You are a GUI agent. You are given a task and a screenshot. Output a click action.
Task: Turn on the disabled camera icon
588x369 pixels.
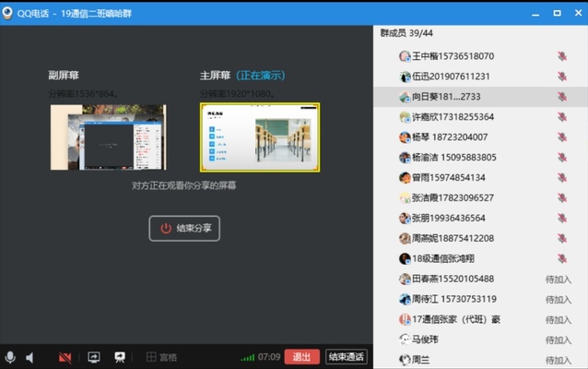tap(65, 357)
